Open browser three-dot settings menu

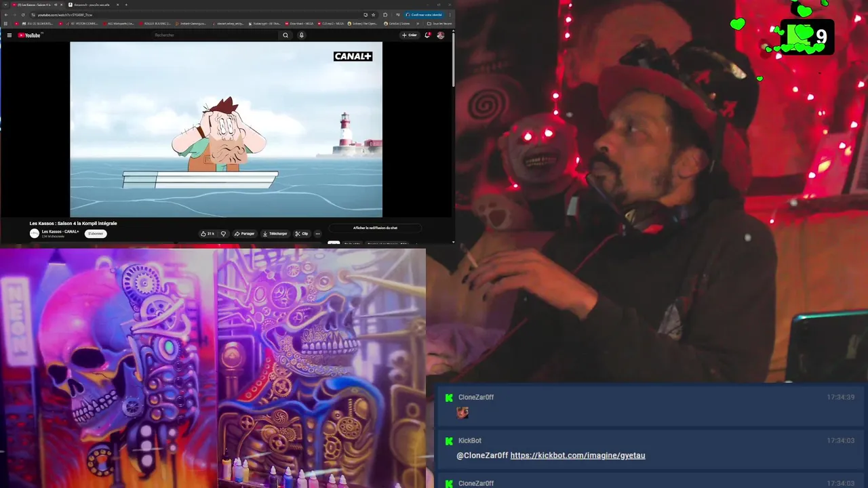[450, 15]
